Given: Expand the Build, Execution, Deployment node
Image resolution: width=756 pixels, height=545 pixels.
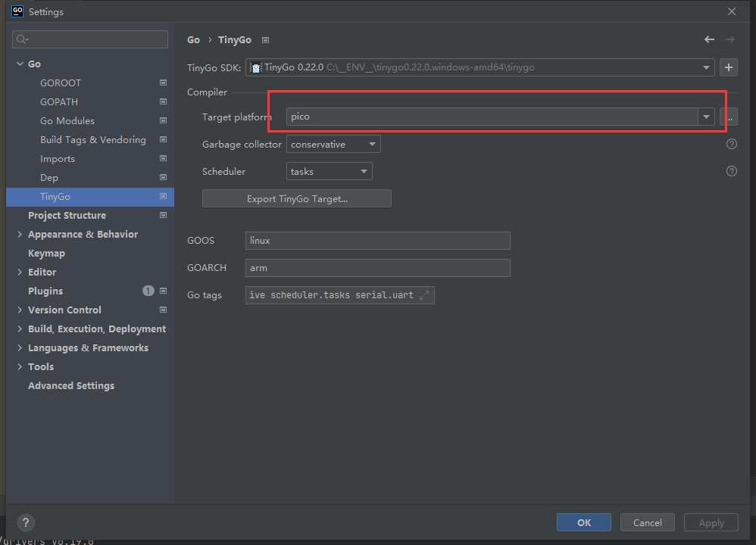Looking at the screenshot, I should coord(20,329).
